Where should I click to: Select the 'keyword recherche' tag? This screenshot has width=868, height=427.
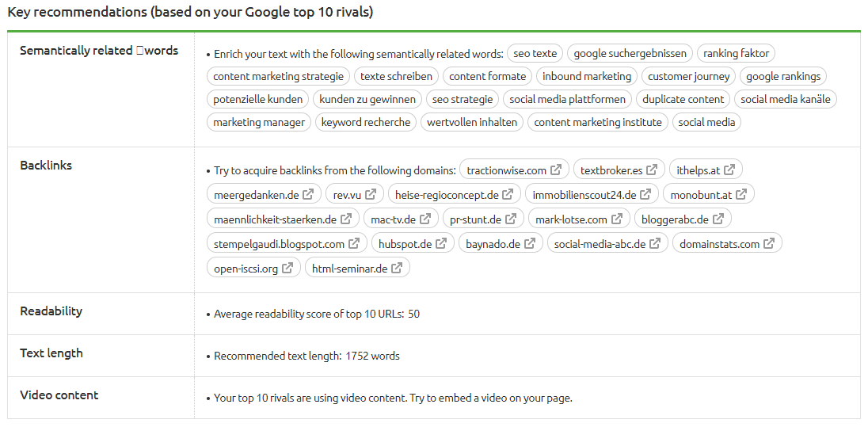(366, 123)
